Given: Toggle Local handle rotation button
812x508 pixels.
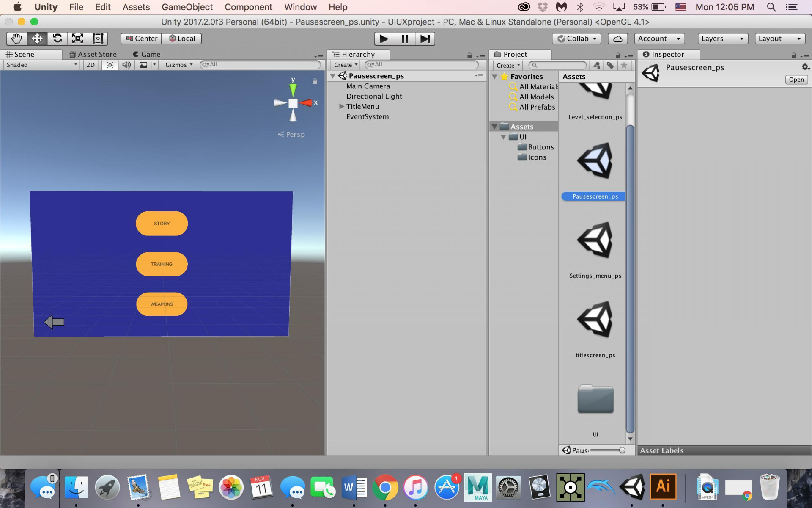Looking at the screenshot, I should 181,39.
